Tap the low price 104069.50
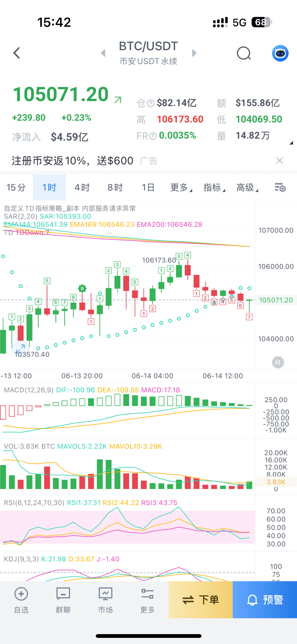Image resolution: width=297 pixels, height=644 pixels. pyautogui.click(x=259, y=119)
